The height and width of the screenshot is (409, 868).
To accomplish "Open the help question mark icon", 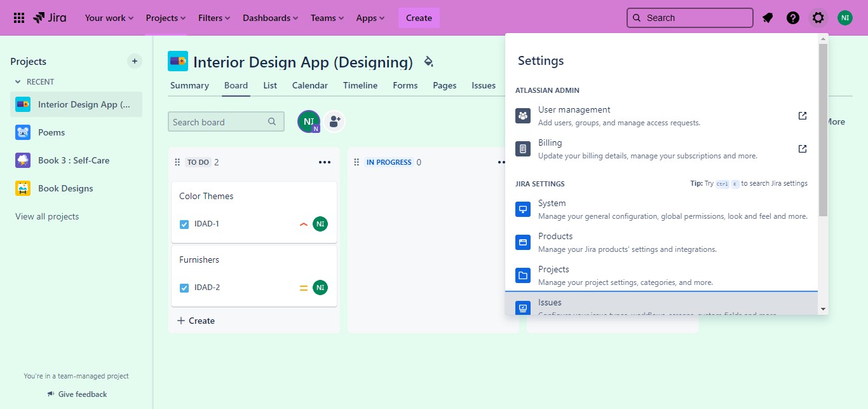I will (793, 18).
